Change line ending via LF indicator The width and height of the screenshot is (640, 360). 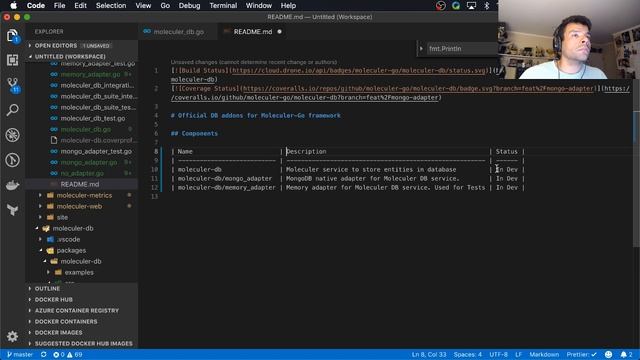[x=518, y=354]
